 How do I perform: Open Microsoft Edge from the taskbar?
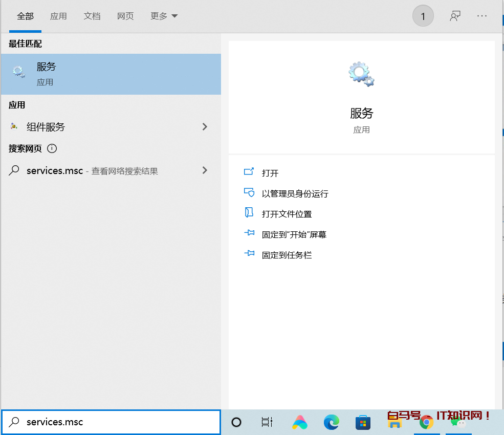(332, 422)
